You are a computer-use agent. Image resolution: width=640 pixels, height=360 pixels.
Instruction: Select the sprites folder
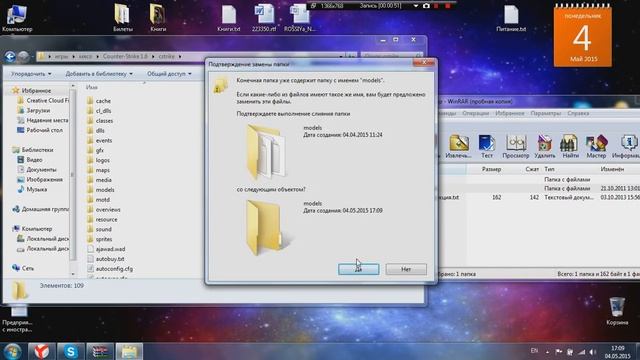point(99,239)
